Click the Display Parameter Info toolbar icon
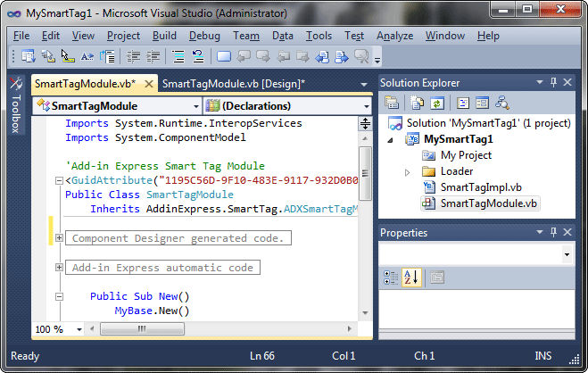Screen dimensions: 588x373 (x=48, y=56)
